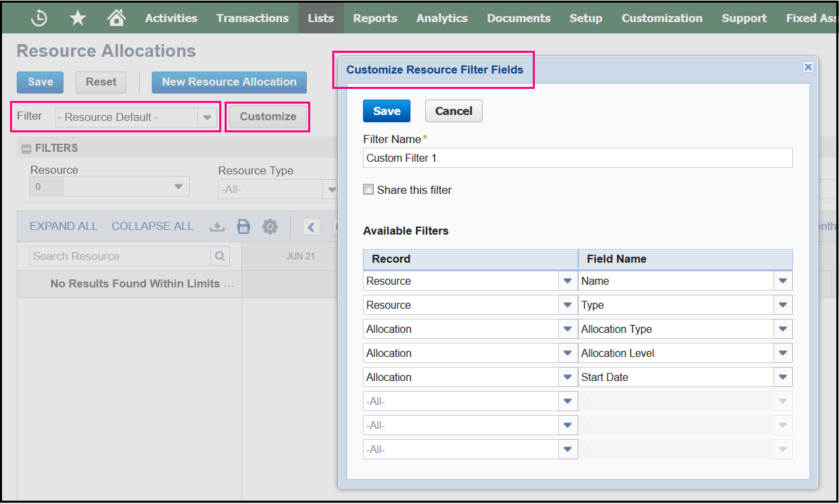This screenshot has height=504, width=839.
Task: Open the Customization menu
Action: 661,18
